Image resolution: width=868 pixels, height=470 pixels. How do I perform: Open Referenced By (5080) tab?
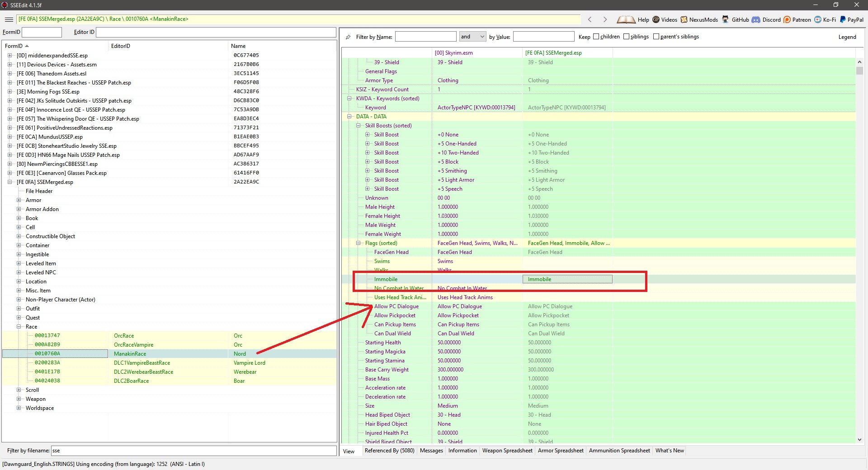(389, 451)
